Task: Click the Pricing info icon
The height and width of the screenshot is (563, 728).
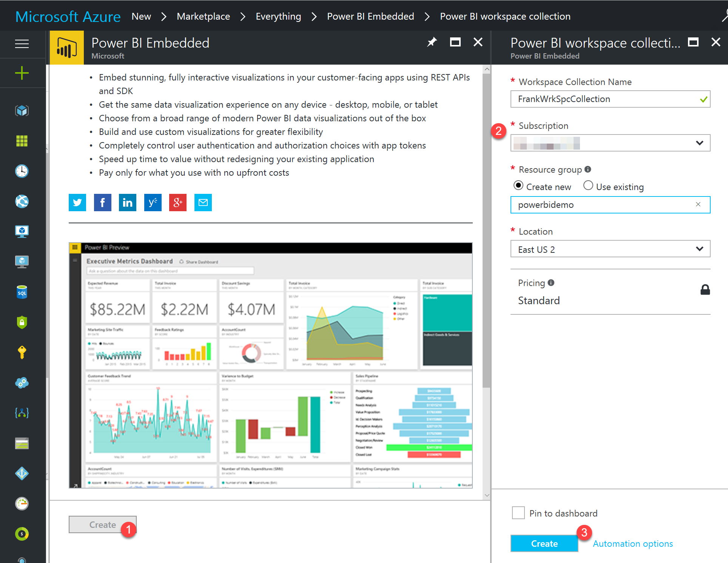Action: click(x=551, y=283)
